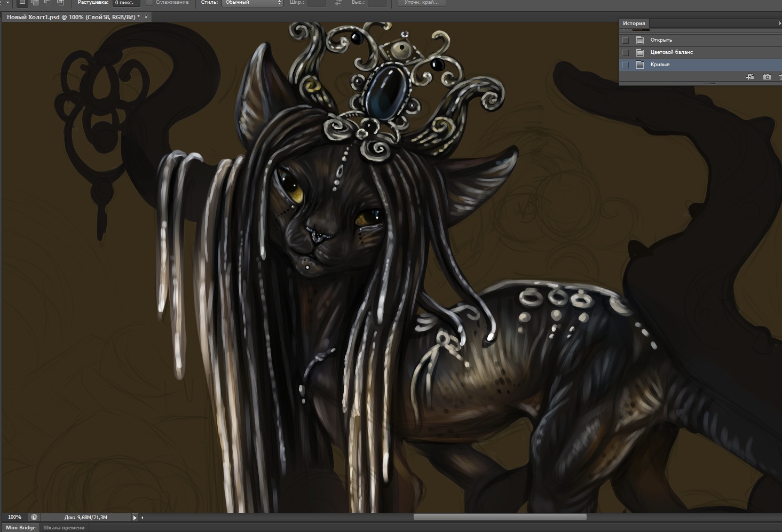
Task: Toggle the source box beside Цветовой баланс
Action: coord(626,52)
